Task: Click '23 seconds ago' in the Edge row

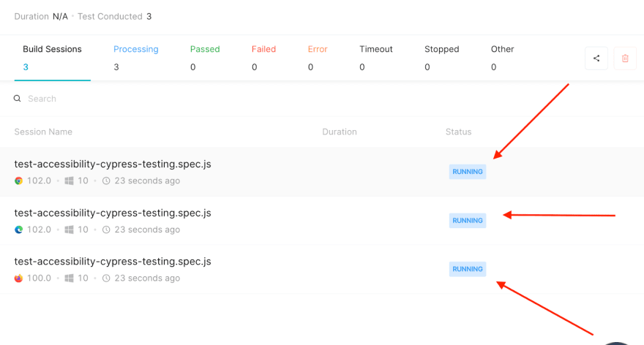Action: [147, 230]
